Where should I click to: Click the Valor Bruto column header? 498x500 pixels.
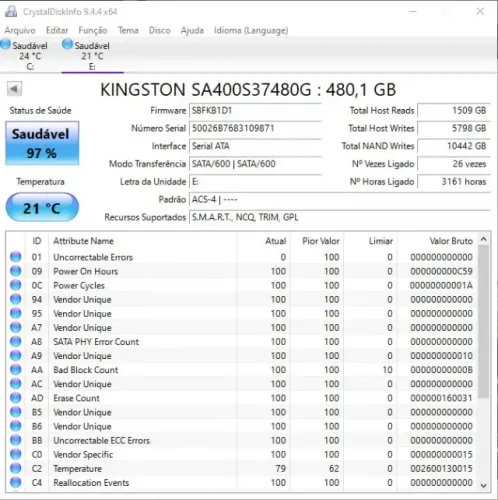pyautogui.click(x=437, y=241)
